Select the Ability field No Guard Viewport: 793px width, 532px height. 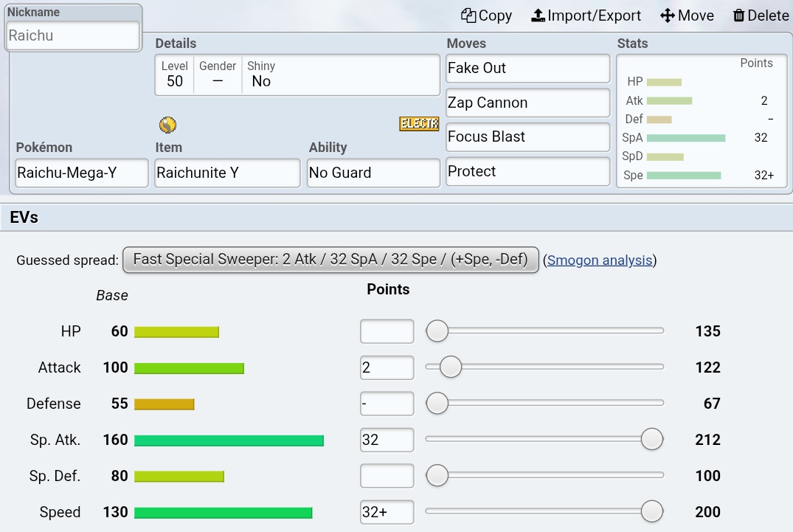point(373,173)
